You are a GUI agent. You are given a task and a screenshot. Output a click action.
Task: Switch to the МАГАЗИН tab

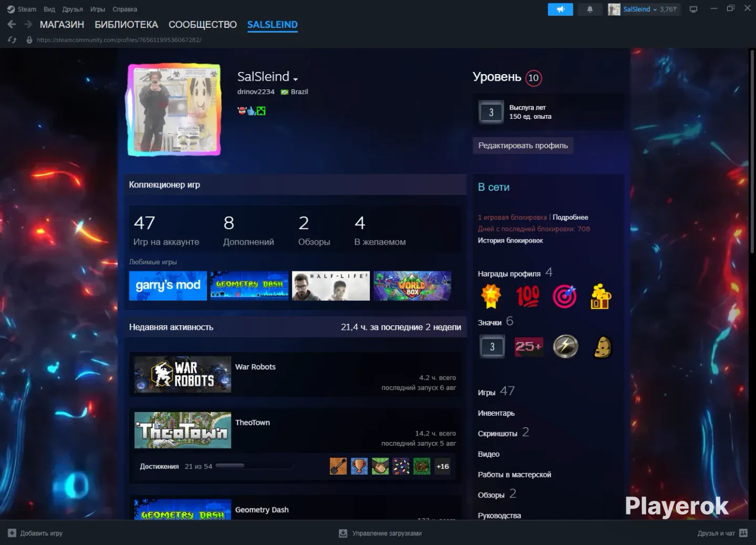pos(62,25)
